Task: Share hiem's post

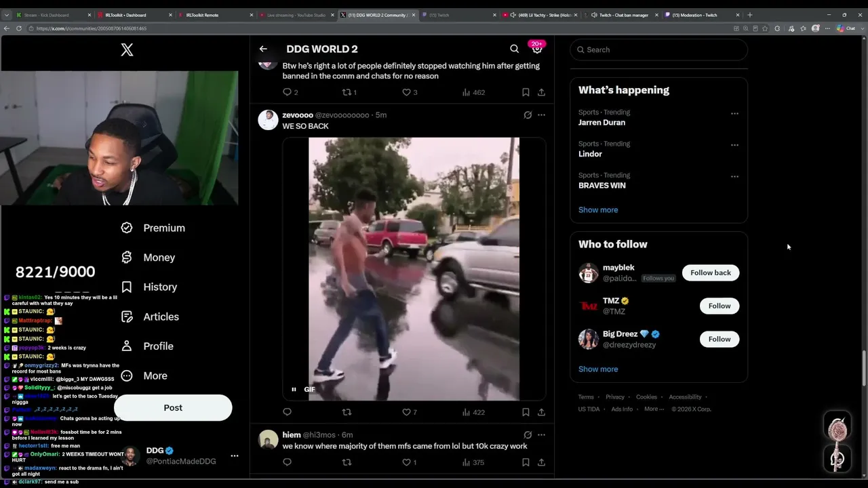Action: click(x=541, y=462)
